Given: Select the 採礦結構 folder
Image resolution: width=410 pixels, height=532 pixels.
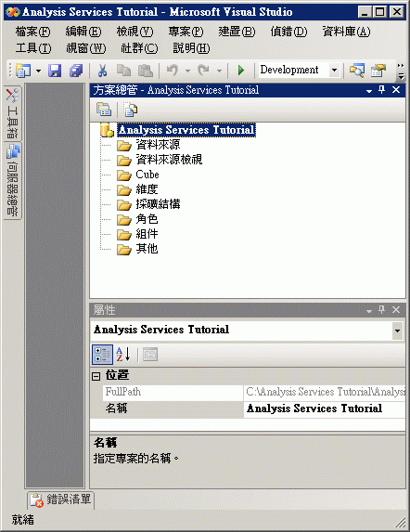Looking at the screenshot, I should 158,204.
